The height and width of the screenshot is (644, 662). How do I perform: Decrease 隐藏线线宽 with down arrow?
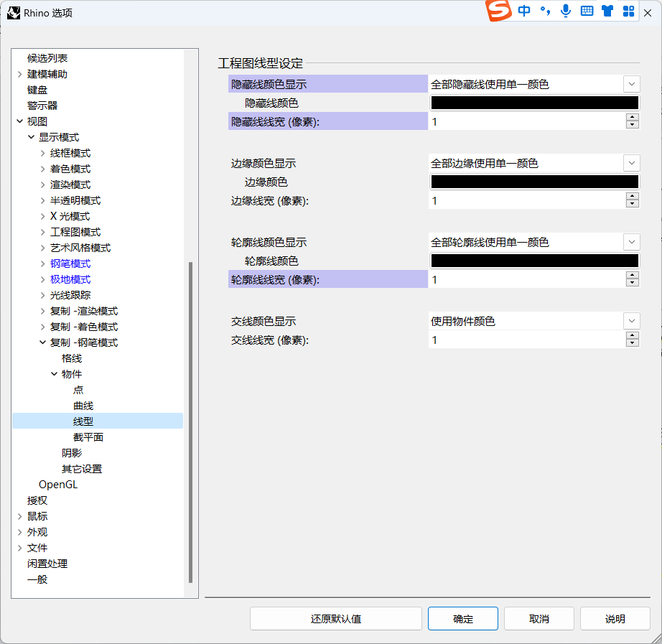(x=632, y=125)
